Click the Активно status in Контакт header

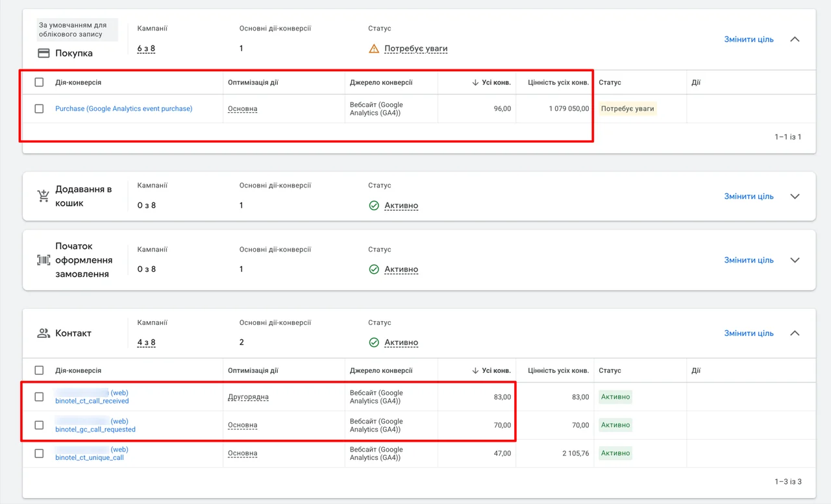[x=401, y=342]
